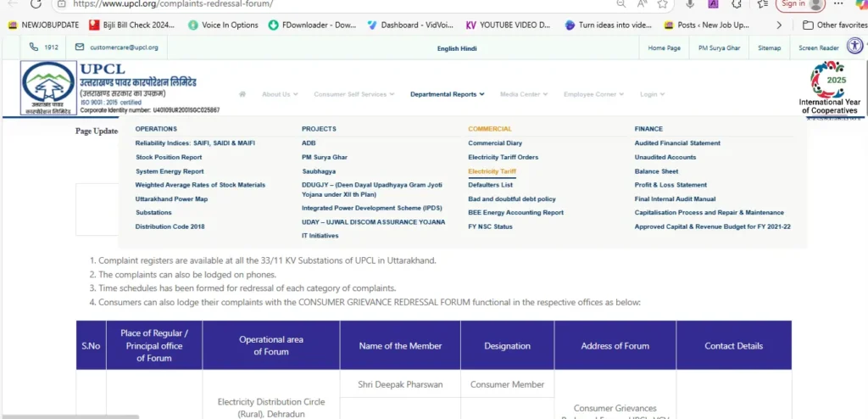Open DDUGJY Deen Dayal Upadhyaya entry
The width and height of the screenshot is (868, 419).
[372, 189]
